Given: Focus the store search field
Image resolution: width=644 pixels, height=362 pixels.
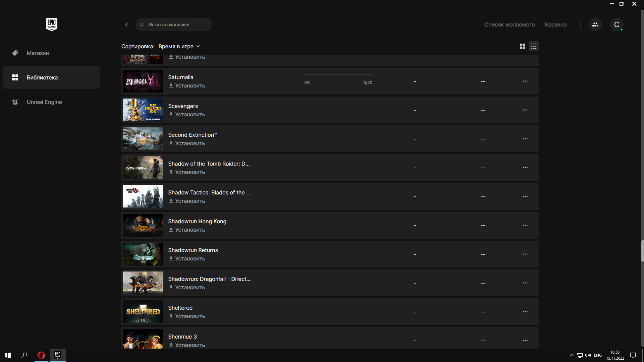Looking at the screenshot, I should click(174, 24).
